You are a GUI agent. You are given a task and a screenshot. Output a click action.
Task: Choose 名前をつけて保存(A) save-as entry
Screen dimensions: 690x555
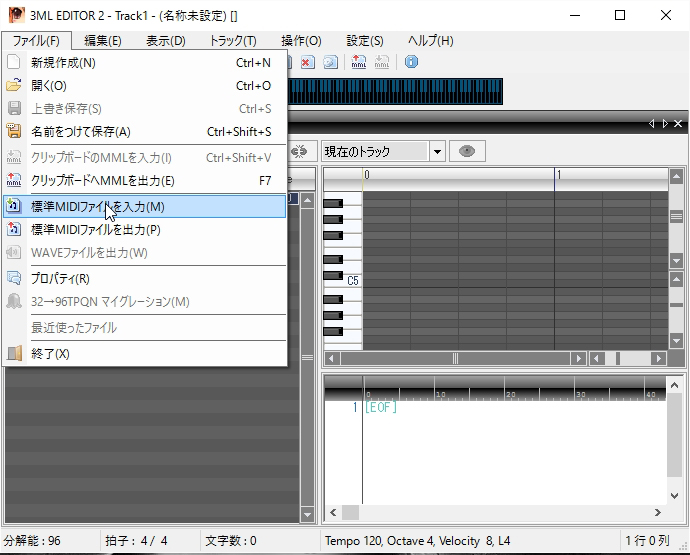click(144, 131)
